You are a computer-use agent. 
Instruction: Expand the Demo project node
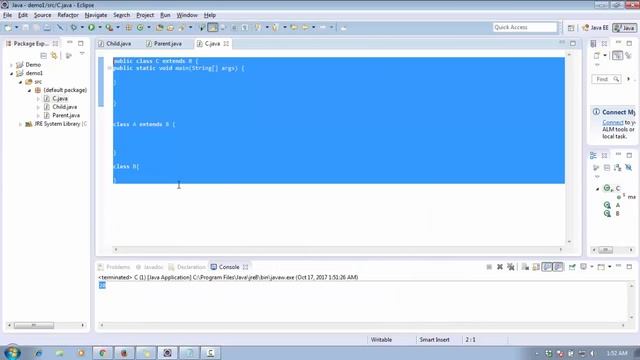(x=11, y=65)
